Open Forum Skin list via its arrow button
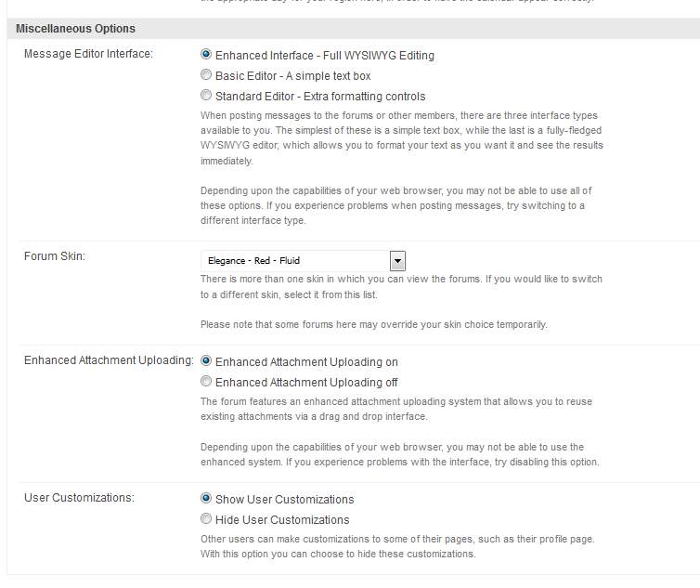This screenshot has width=700, height=588. coord(397,260)
